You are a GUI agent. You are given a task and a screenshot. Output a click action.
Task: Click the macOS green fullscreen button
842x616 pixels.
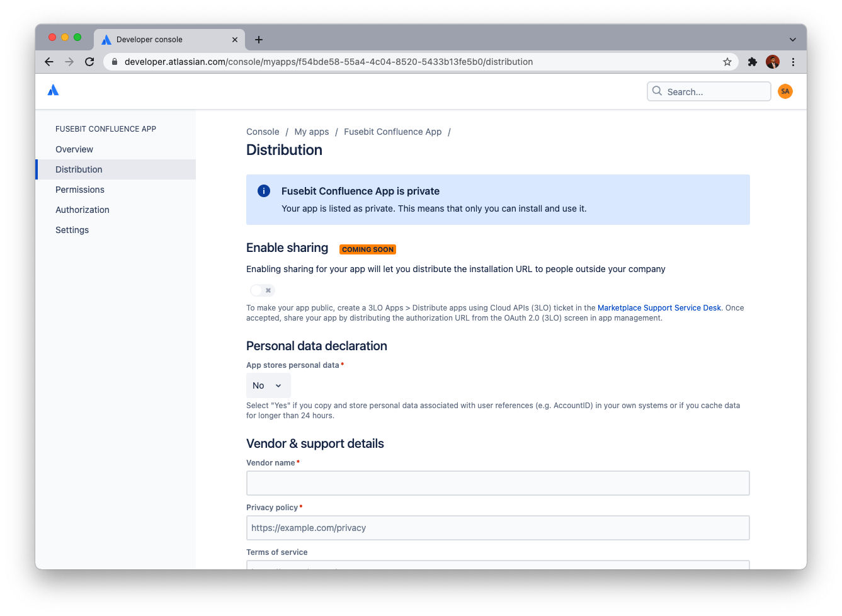point(77,37)
